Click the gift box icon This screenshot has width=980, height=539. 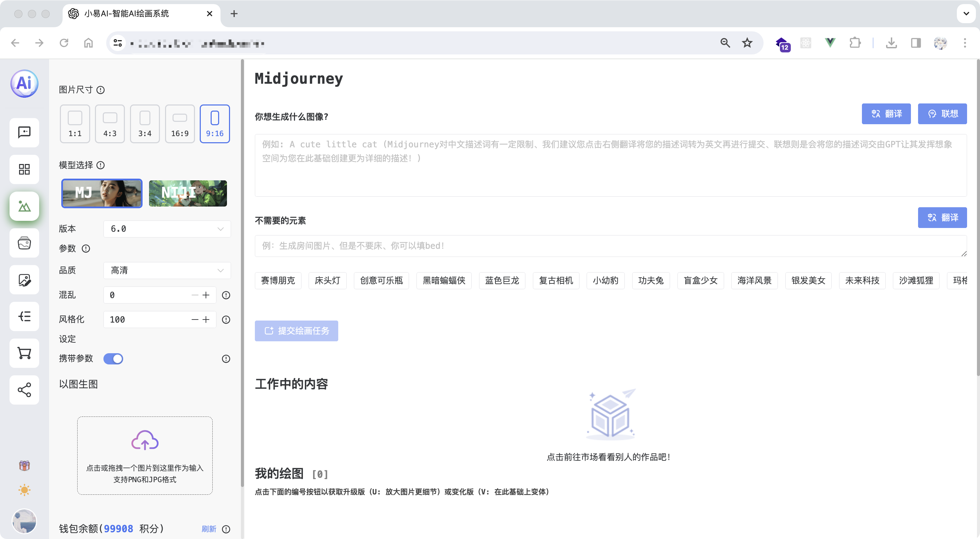[x=24, y=465]
